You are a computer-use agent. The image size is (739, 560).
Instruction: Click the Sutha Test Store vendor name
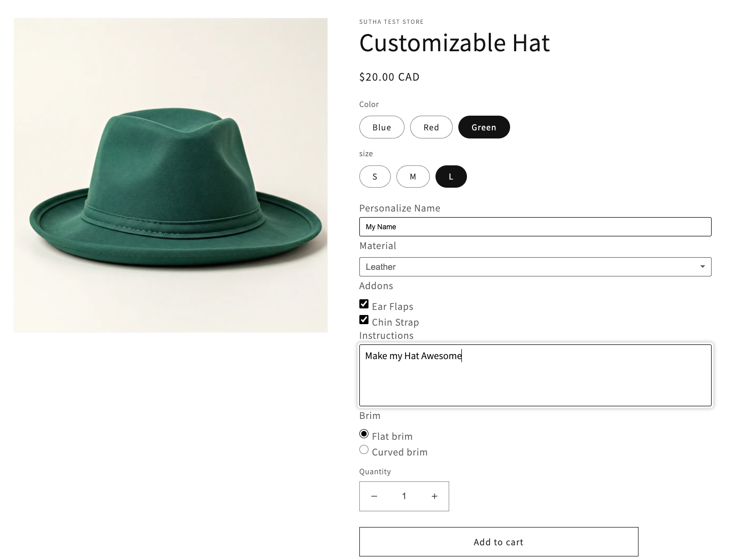click(391, 22)
